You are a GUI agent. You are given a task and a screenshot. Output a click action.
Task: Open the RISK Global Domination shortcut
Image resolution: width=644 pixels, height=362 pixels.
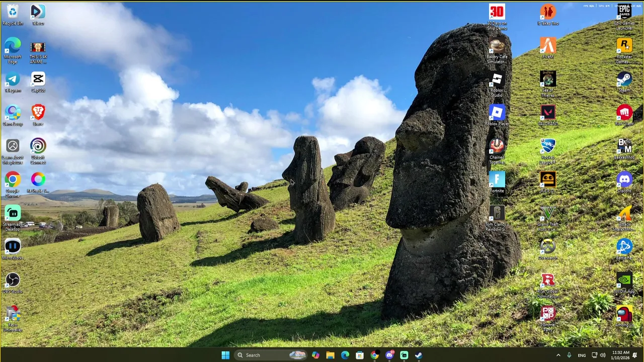click(x=548, y=286)
